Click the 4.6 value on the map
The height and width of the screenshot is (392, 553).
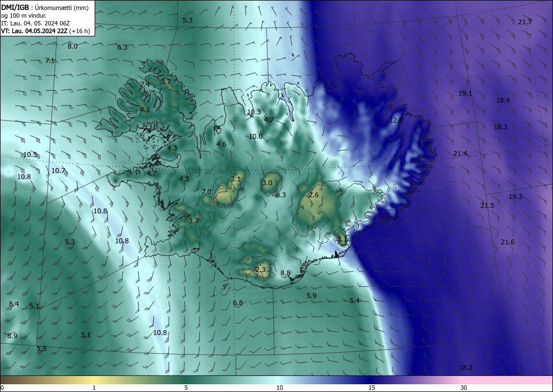221,144
